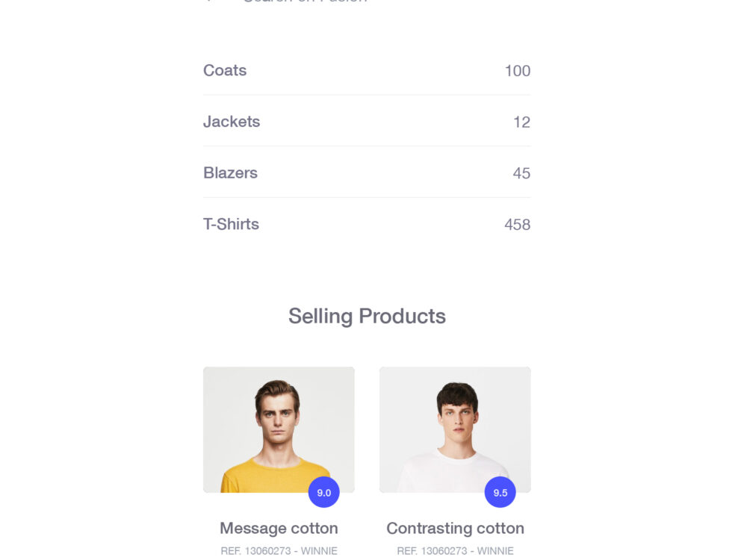Select the Blazers category

(230, 172)
